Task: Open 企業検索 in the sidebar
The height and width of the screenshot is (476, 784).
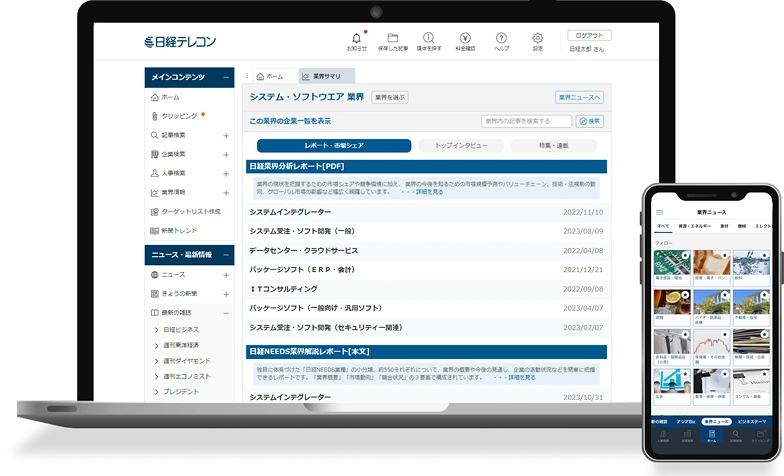Action: pos(168,154)
